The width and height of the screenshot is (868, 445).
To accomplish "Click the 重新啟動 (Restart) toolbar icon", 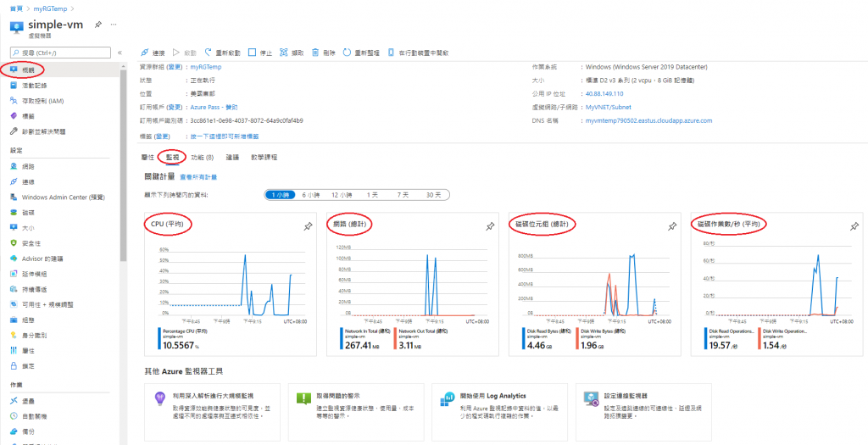I will tap(209, 53).
